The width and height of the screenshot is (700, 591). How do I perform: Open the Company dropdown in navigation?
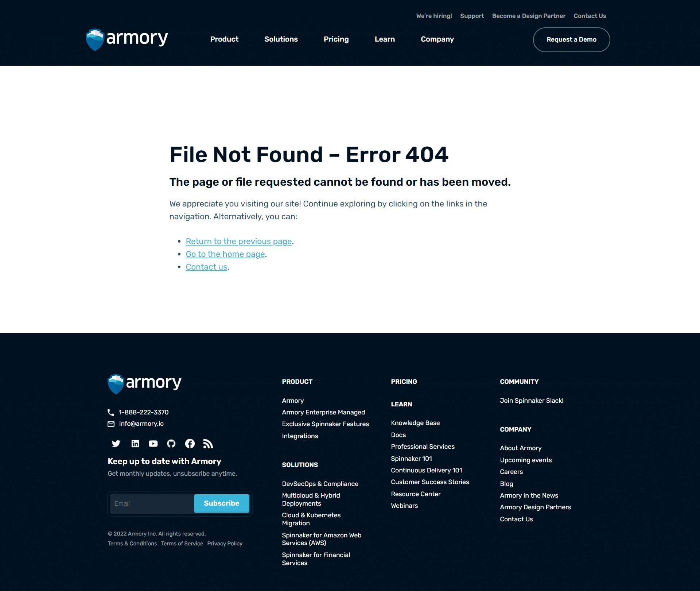(x=437, y=39)
